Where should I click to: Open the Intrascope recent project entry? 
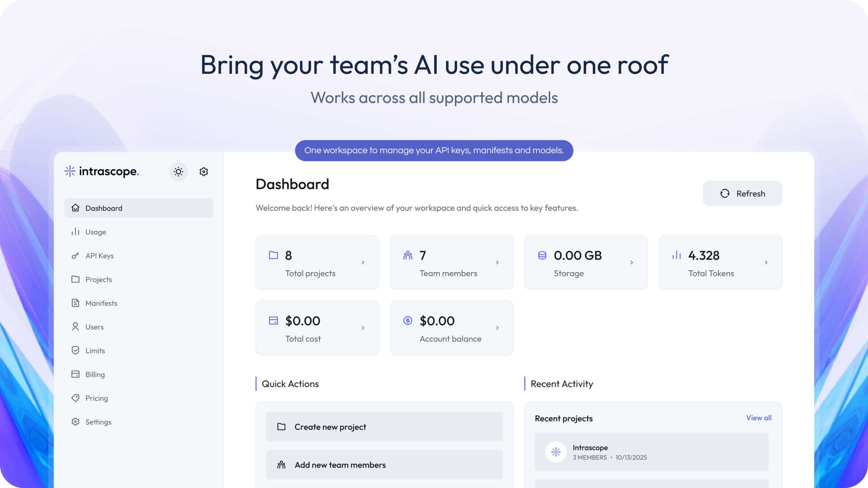tap(651, 452)
